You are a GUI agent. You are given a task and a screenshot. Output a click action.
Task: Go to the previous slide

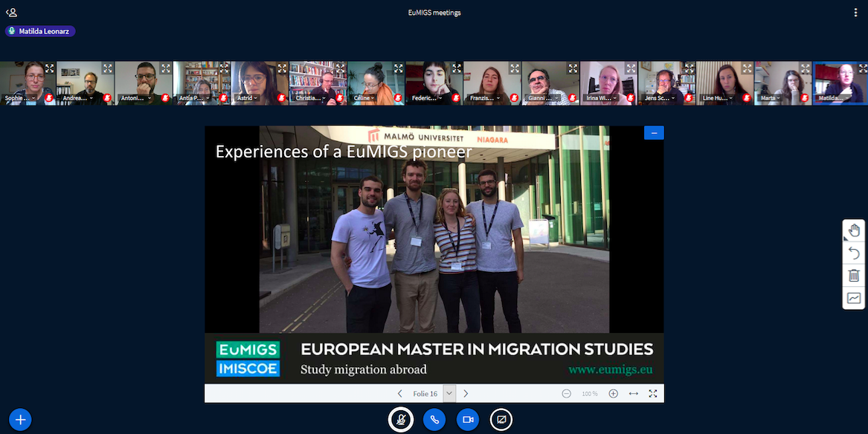[400, 394]
